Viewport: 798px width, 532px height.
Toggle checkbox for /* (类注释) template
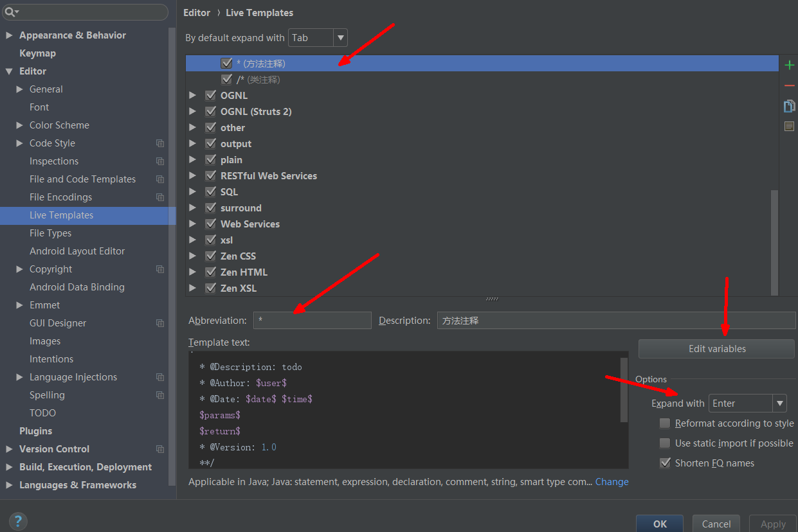point(226,80)
